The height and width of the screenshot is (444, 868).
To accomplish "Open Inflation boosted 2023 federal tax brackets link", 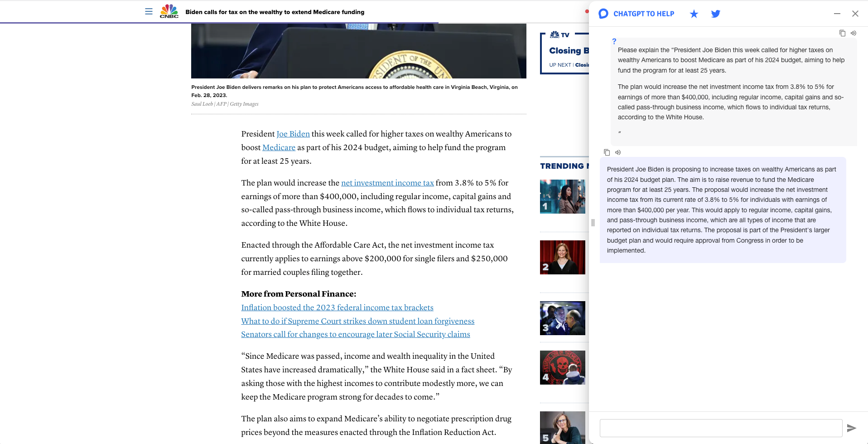I will (337, 307).
